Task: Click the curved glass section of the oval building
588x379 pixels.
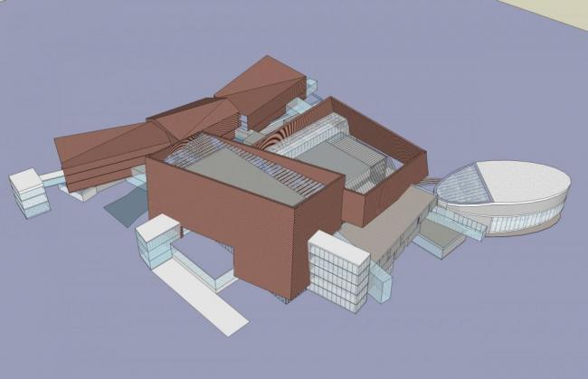Action: pyautogui.click(x=464, y=187)
